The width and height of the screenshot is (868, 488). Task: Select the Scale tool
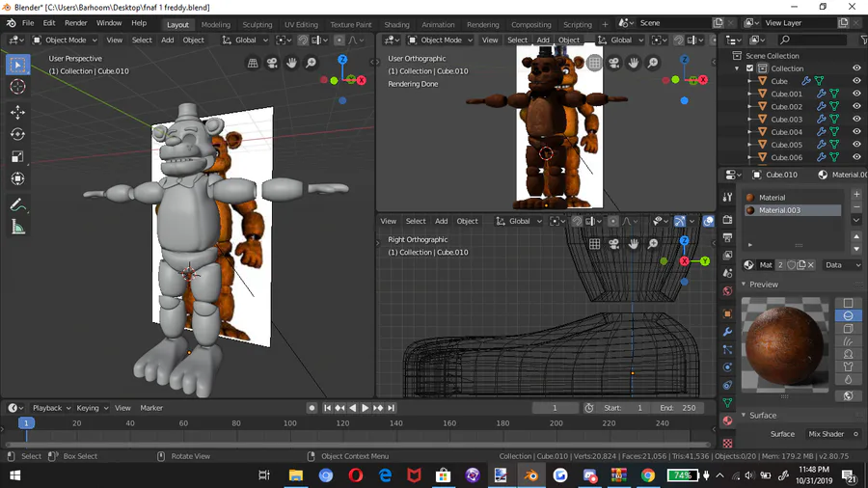pyautogui.click(x=17, y=156)
